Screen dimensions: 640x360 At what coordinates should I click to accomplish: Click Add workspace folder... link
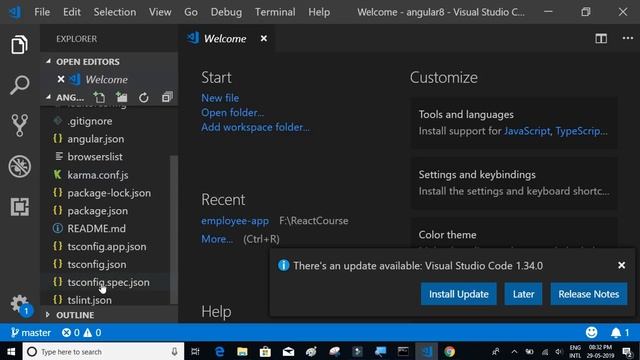coord(256,127)
